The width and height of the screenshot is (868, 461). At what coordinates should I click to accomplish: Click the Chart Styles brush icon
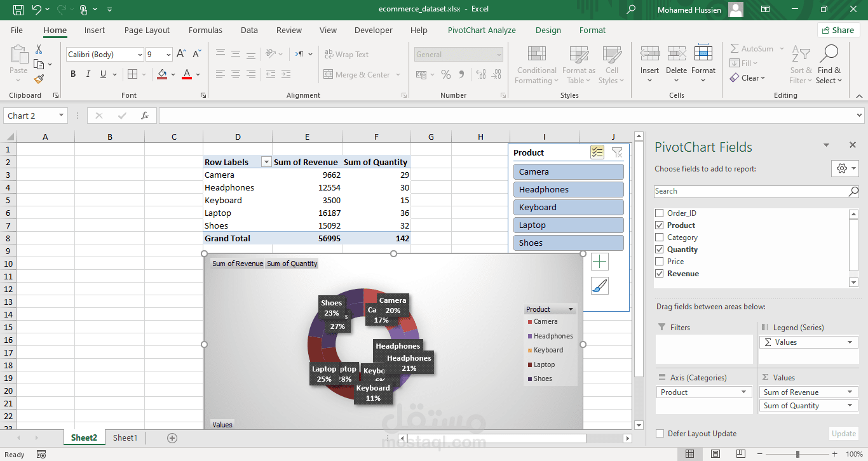coord(600,286)
